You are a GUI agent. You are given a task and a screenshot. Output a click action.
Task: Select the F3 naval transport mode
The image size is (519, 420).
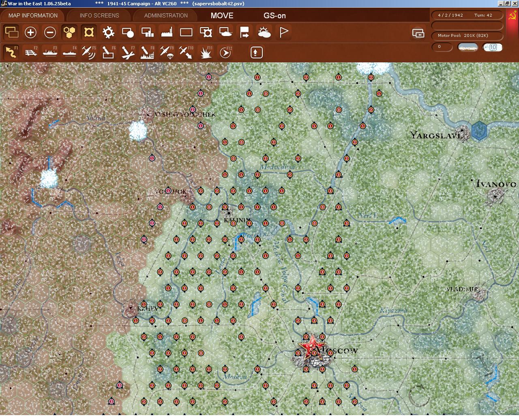click(x=50, y=52)
